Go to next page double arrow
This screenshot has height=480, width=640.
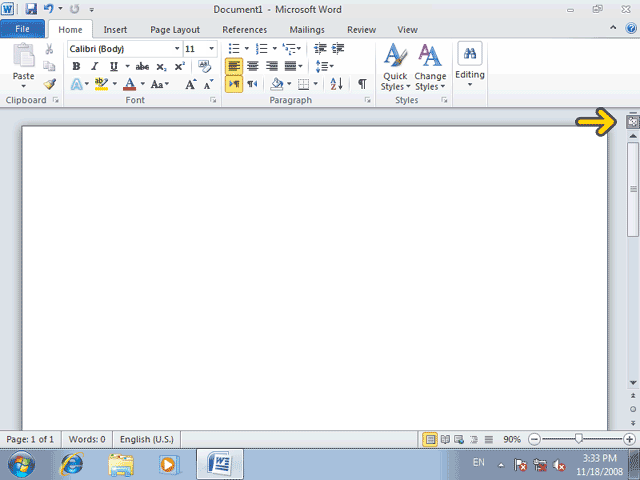tap(633, 423)
